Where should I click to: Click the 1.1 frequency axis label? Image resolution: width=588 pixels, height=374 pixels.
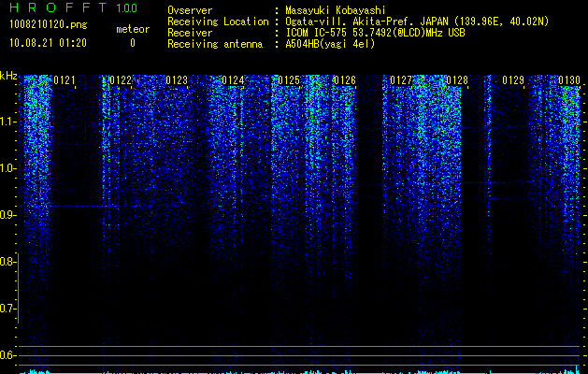tap(7, 122)
